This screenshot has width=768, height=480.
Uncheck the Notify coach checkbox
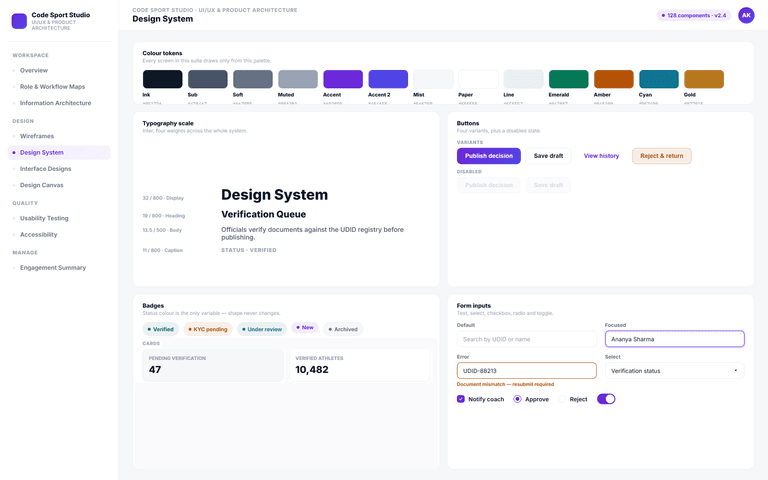point(460,399)
